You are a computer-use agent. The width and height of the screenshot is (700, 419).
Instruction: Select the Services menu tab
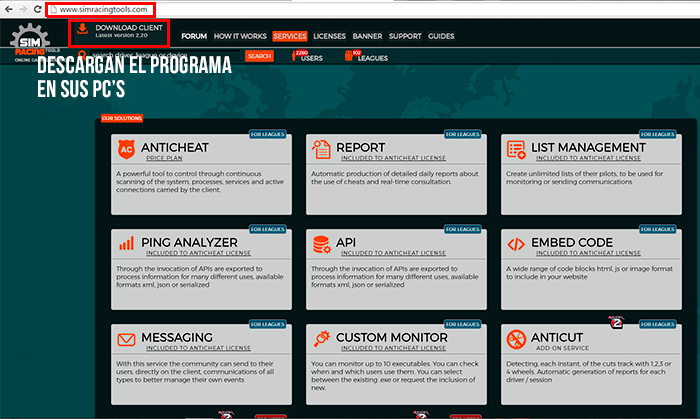(289, 36)
